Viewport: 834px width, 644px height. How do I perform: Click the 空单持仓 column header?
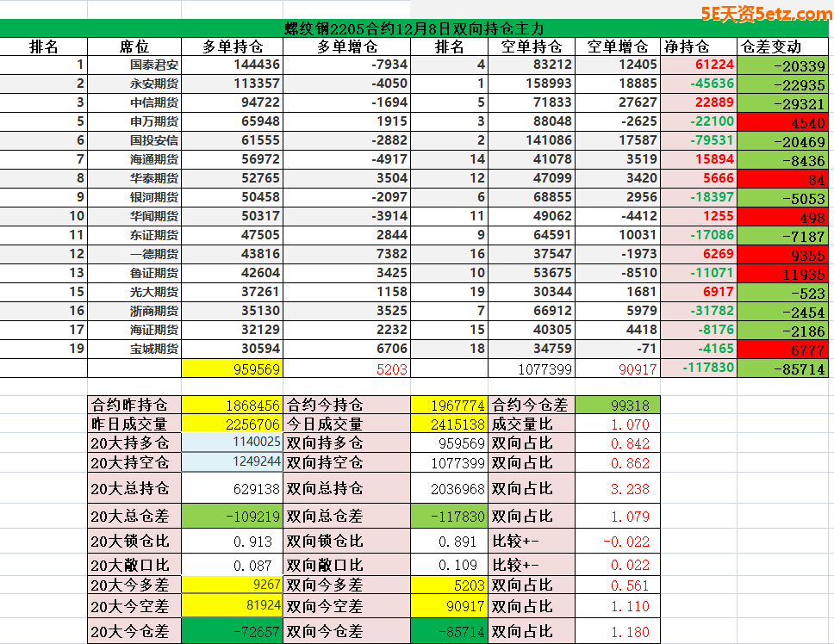[532, 46]
